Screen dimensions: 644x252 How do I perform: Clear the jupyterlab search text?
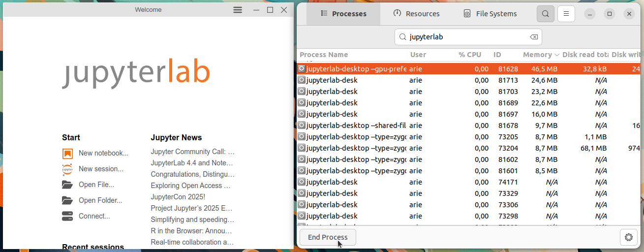click(533, 37)
